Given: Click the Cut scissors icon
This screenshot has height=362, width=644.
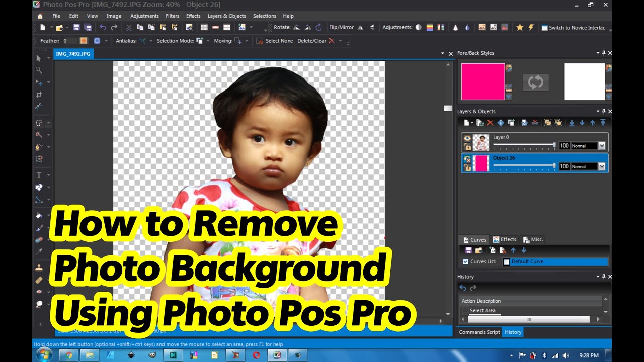Looking at the screenshot, I should (129, 28).
